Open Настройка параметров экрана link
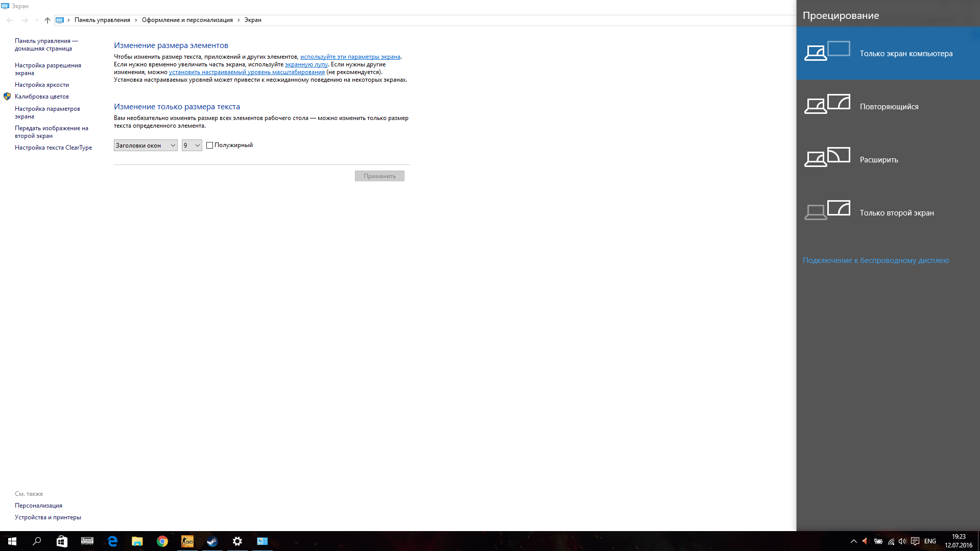The height and width of the screenshot is (551, 980). click(x=47, y=112)
